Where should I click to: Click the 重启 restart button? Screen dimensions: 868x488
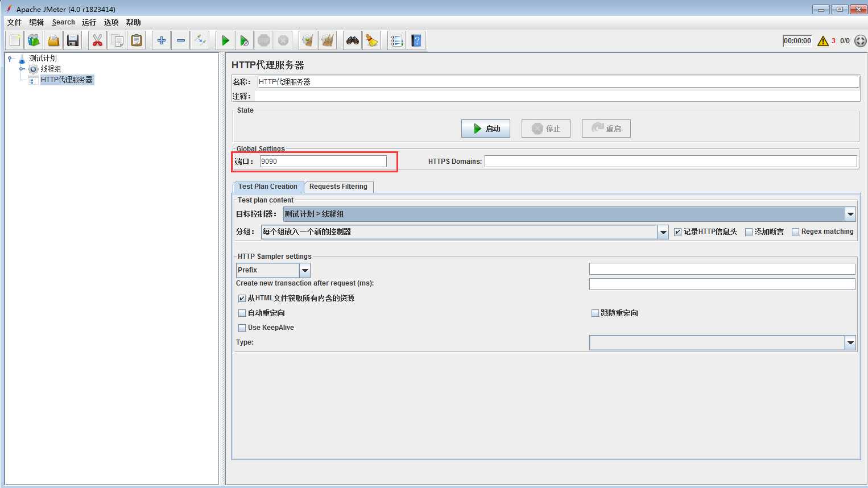606,129
